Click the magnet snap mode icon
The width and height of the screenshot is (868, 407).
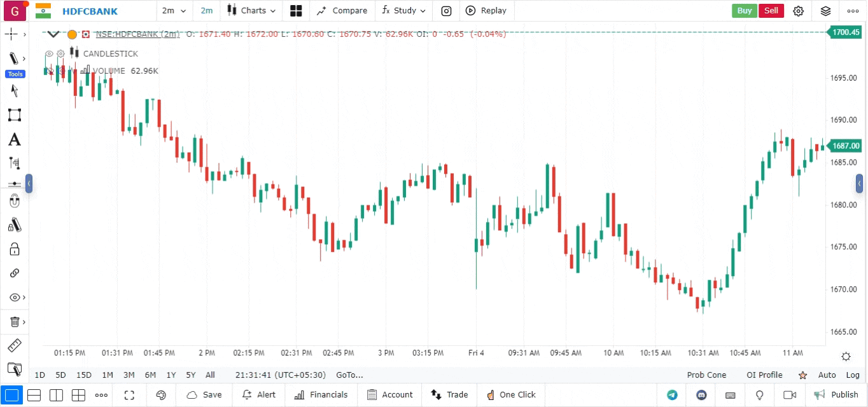point(14,202)
